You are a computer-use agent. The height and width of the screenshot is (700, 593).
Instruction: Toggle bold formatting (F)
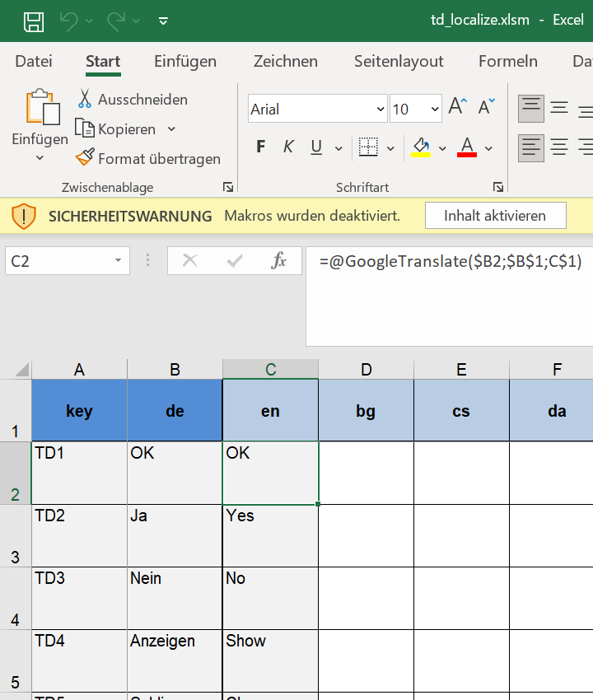[261, 147]
